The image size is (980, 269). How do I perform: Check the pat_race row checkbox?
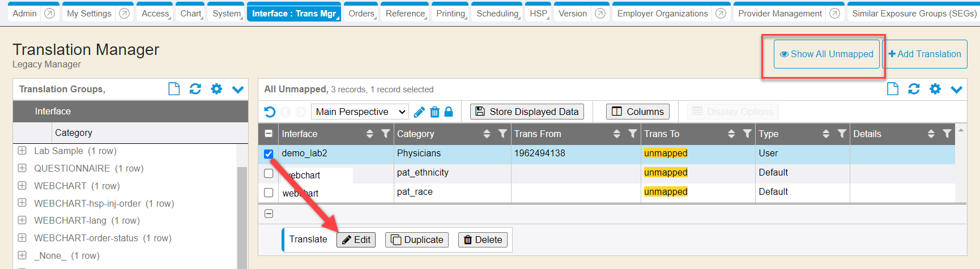pyautogui.click(x=269, y=193)
